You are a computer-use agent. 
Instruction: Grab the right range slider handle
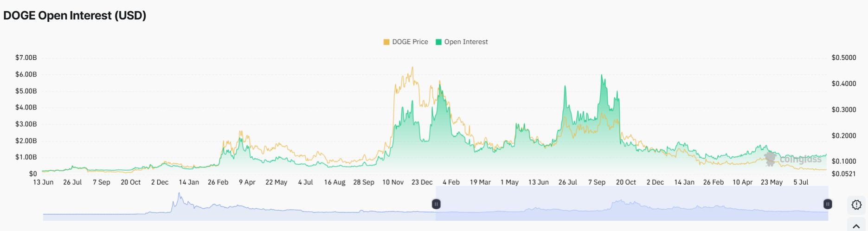(828, 204)
